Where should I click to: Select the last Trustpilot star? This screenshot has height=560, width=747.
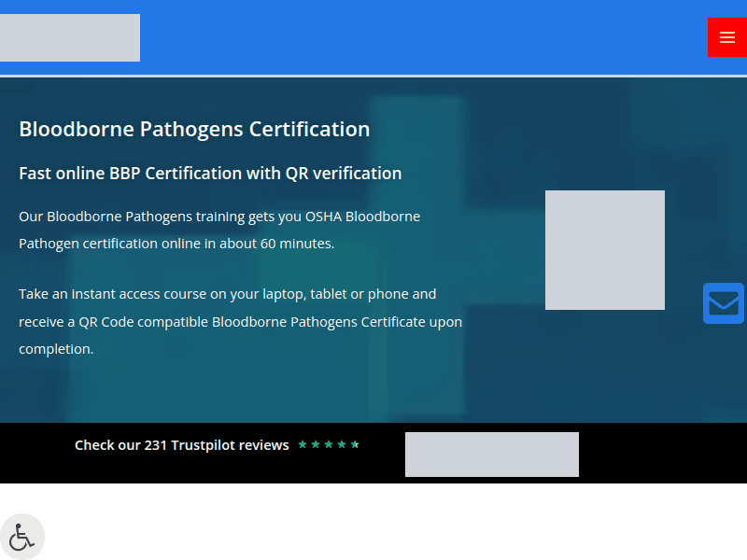point(355,444)
